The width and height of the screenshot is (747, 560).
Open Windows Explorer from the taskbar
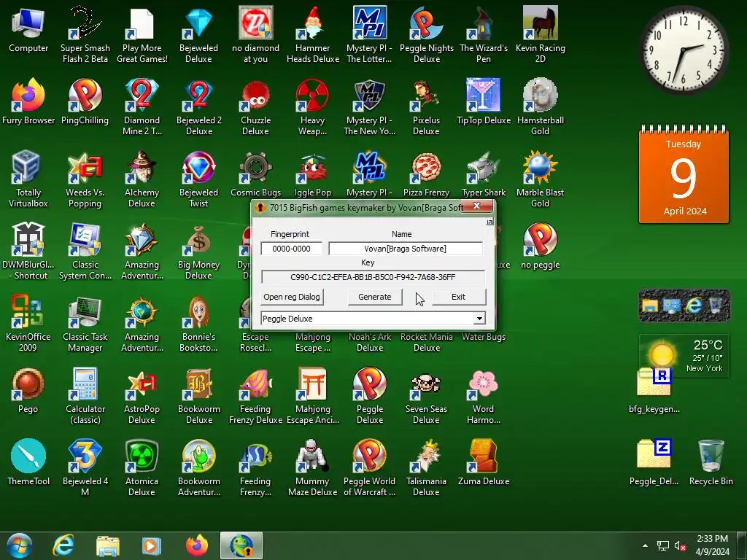tap(108, 545)
